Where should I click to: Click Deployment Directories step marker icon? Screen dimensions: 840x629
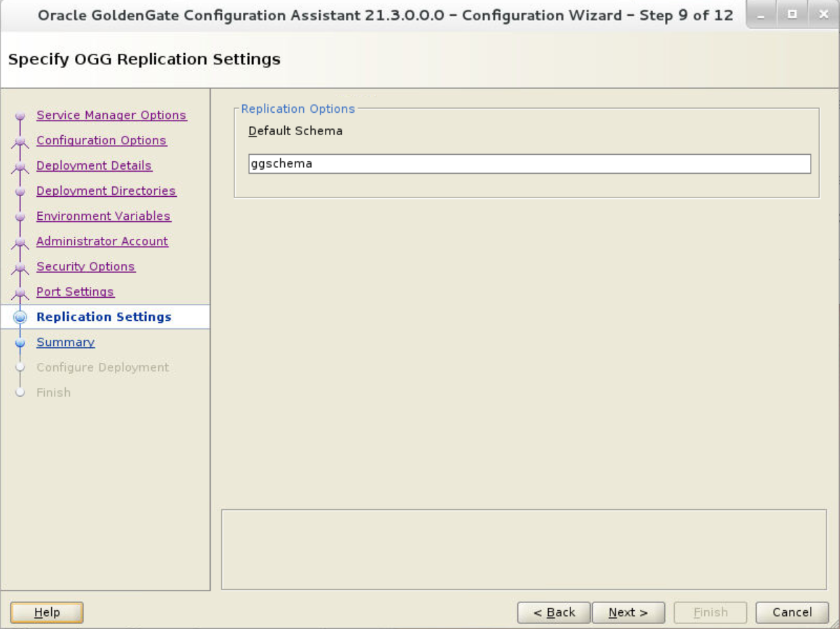20,191
